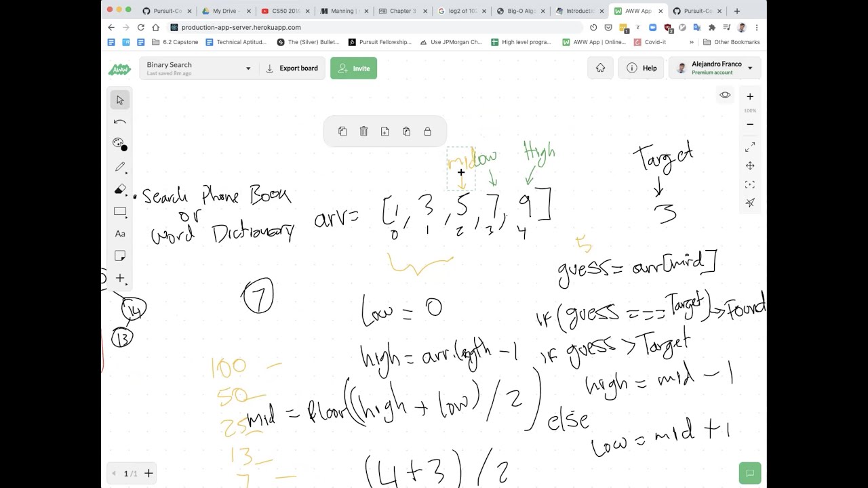
Task: Select the sticky note tool
Action: (x=120, y=256)
